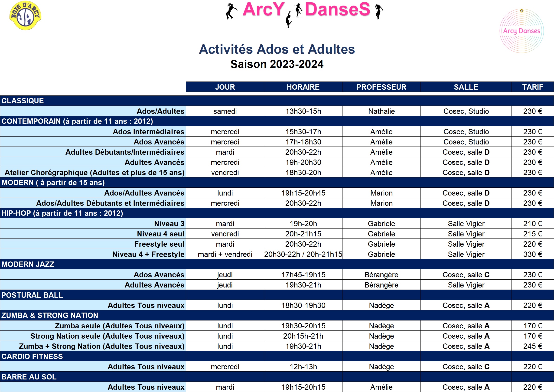Image resolution: width=554 pixels, height=392 pixels.
Task: Select the TARIF column header
Action: click(x=533, y=87)
